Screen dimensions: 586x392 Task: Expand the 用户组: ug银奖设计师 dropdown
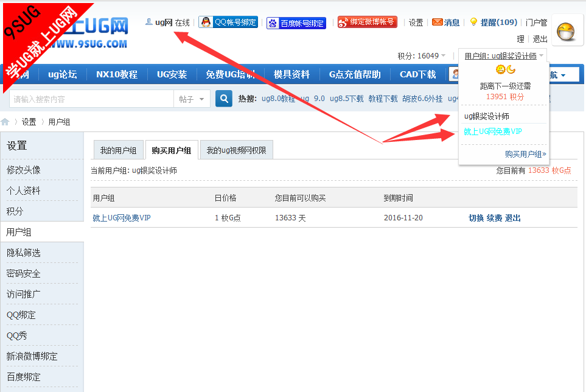pos(504,55)
